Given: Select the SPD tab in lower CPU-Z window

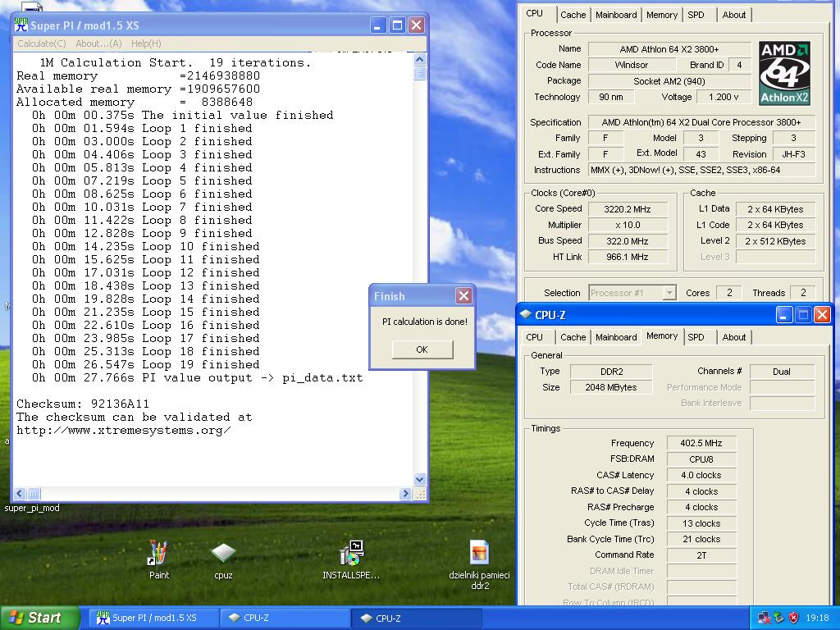Looking at the screenshot, I should [x=696, y=337].
